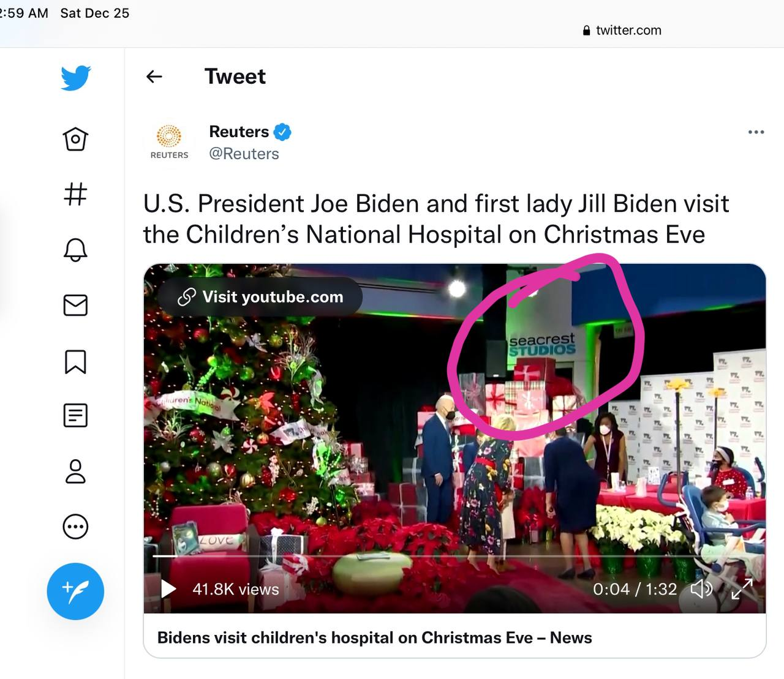Click the Visit youtube.com link
784x679 pixels.
point(260,297)
